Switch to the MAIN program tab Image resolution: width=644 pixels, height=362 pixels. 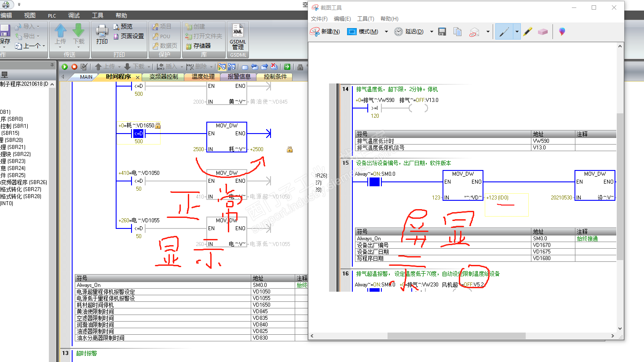86,77
